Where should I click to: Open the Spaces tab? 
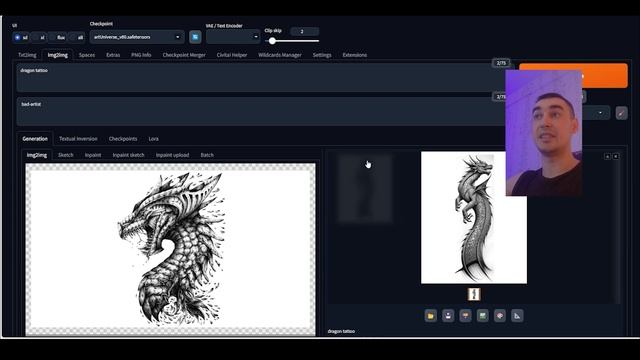point(87,55)
